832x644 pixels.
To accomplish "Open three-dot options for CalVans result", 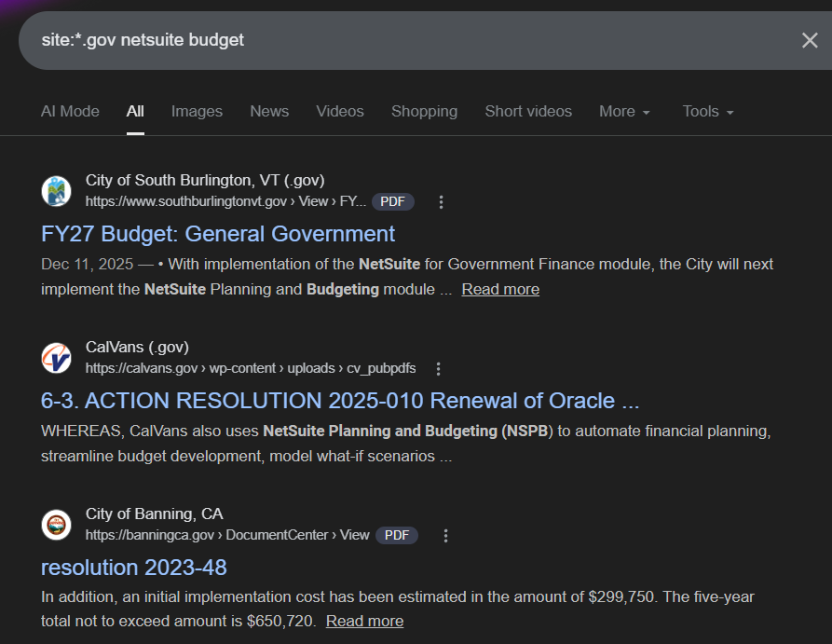I will [x=439, y=369].
